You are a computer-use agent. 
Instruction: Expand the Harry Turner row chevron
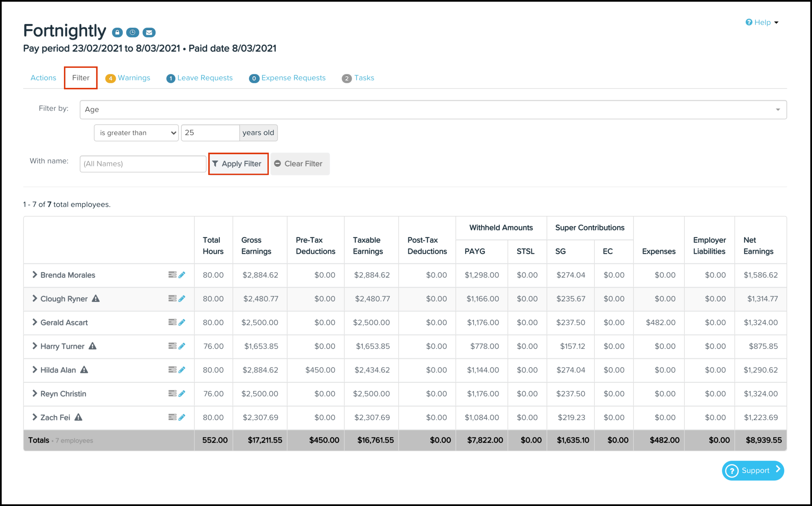tap(35, 346)
